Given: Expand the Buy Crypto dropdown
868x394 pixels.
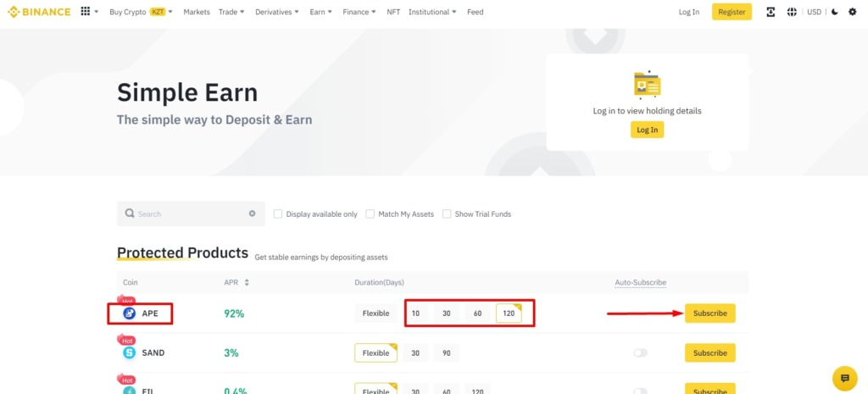Looking at the screenshot, I should coord(141,12).
